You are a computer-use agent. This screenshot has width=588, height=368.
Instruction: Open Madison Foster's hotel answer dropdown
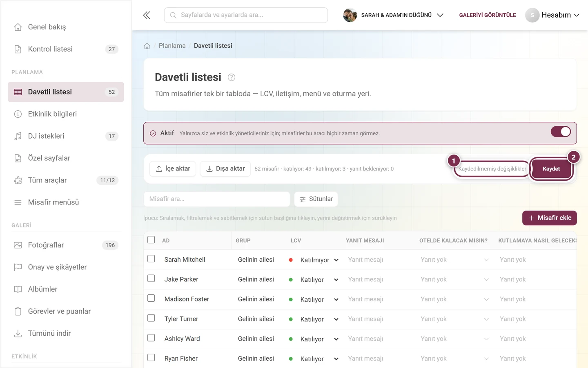(454, 299)
